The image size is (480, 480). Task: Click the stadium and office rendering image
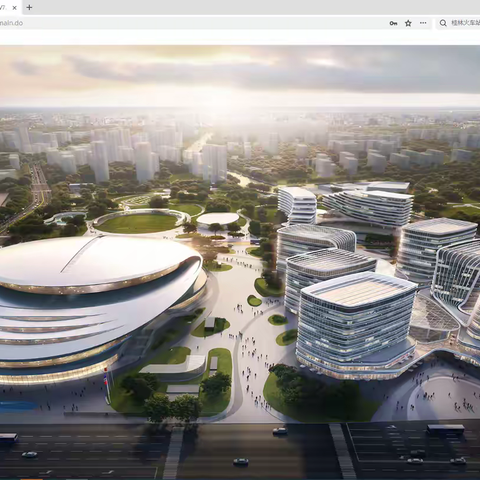point(240,262)
